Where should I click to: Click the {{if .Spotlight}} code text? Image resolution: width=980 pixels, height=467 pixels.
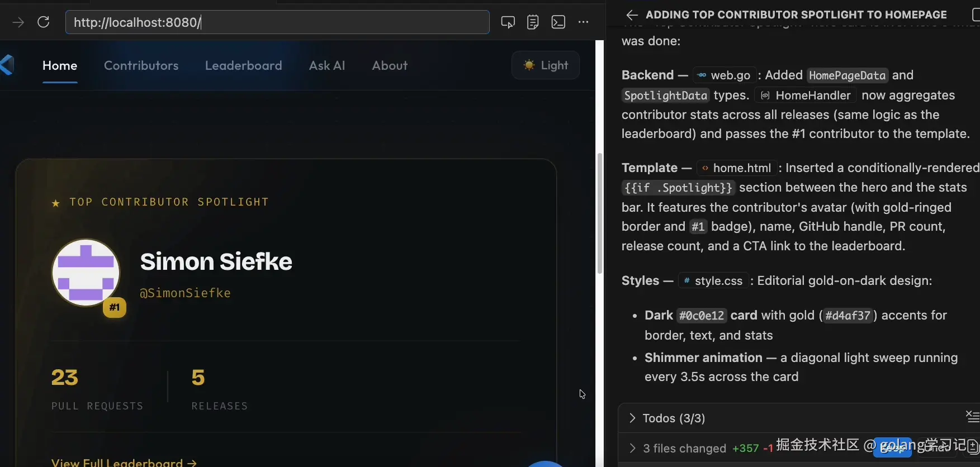coord(678,188)
